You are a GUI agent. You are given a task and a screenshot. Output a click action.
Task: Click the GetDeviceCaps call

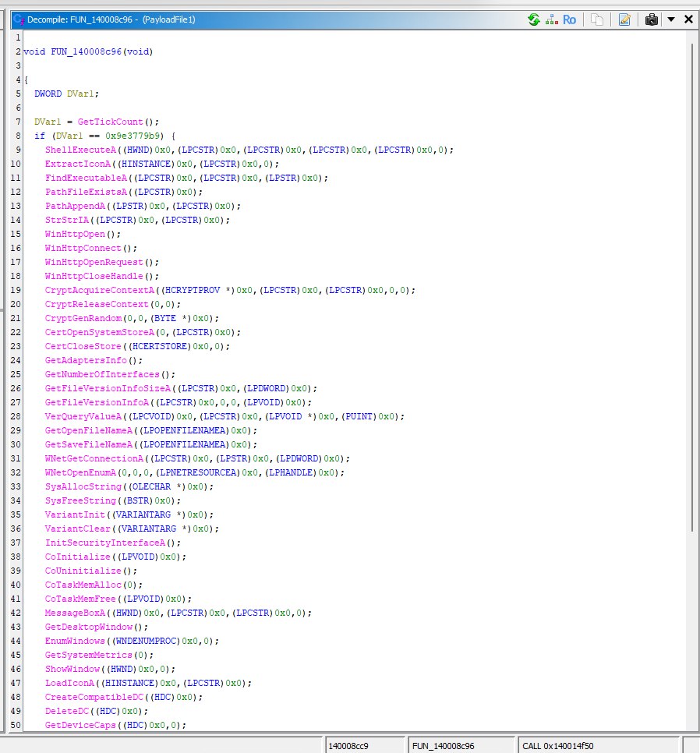[80, 725]
